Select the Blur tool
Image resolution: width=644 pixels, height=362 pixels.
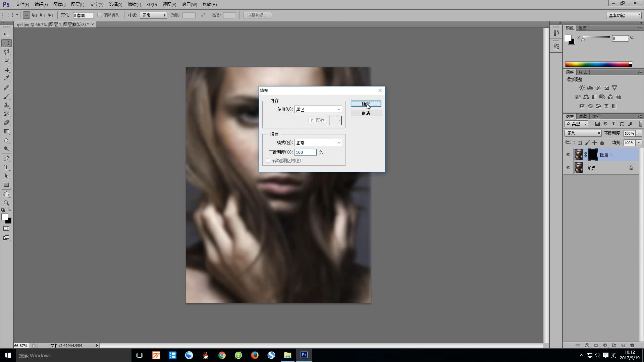tap(6, 140)
